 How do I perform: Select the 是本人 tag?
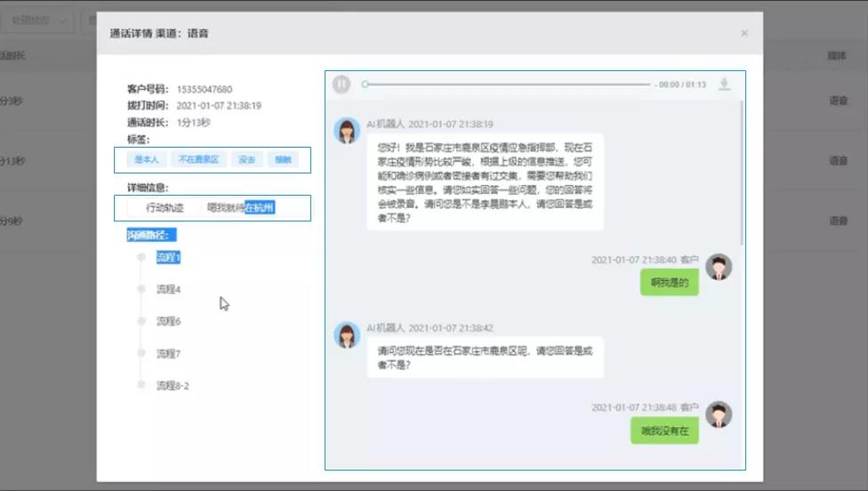[x=146, y=160]
